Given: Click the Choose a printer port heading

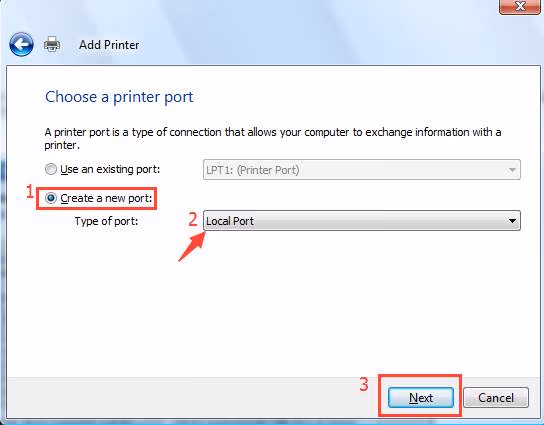Looking at the screenshot, I should tap(119, 97).
